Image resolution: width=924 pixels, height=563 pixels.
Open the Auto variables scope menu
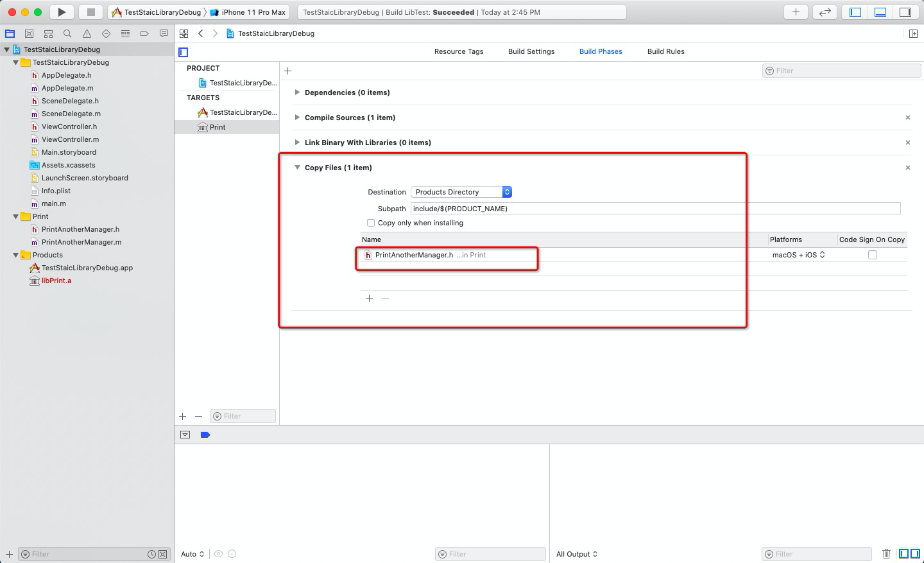pos(193,554)
